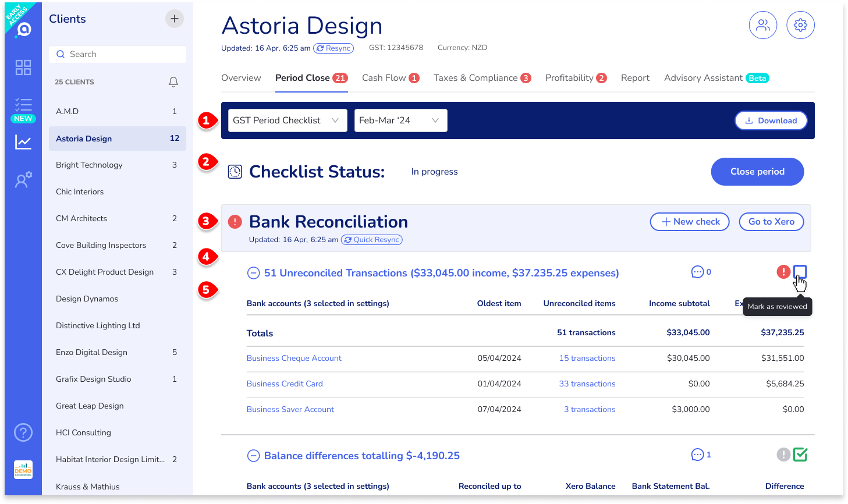848x504 pixels.
Task: Uncheck reviewed box for Balance differences
Action: click(x=800, y=455)
